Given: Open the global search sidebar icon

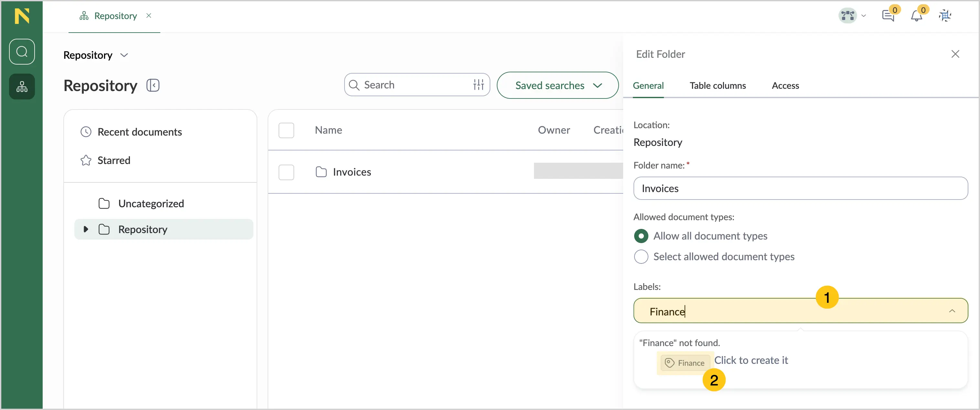Looking at the screenshot, I should (x=22, y=52).
